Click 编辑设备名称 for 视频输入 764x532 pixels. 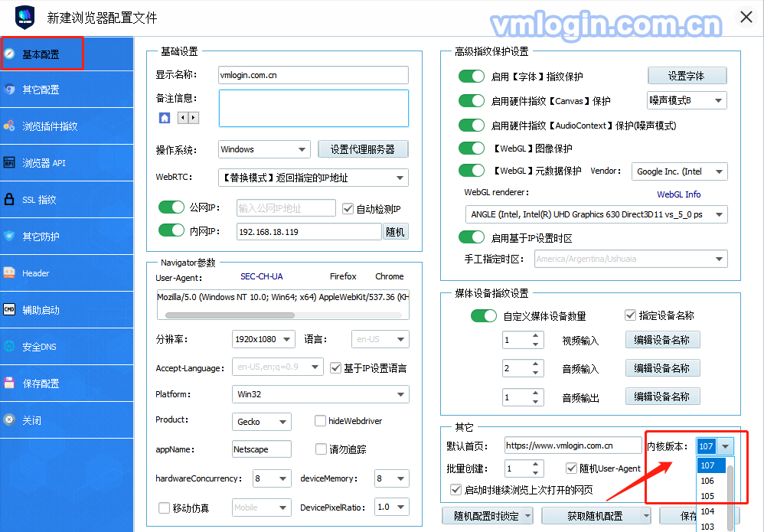[x=663, y=340]
